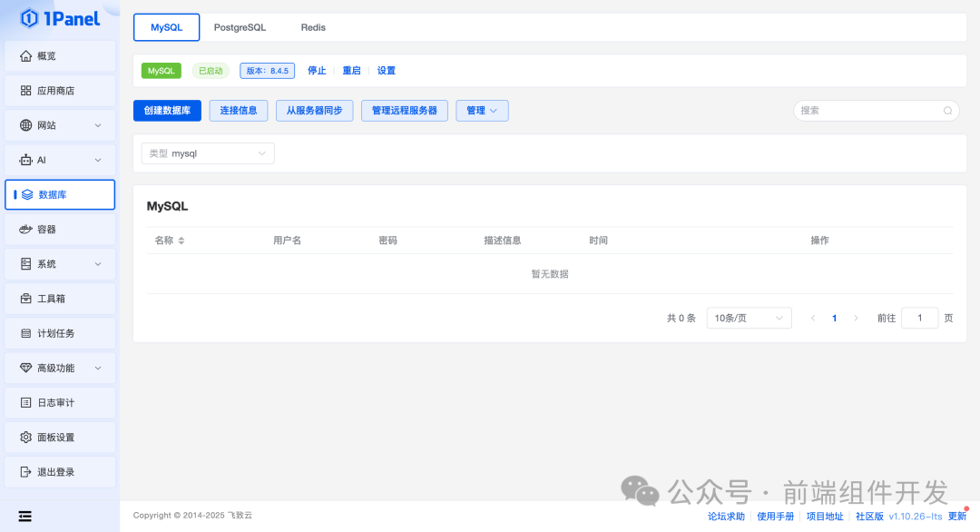Click the 数据库 layers icon
The width and height of the screenshot is (980, 532).
[x=27, y=195]
